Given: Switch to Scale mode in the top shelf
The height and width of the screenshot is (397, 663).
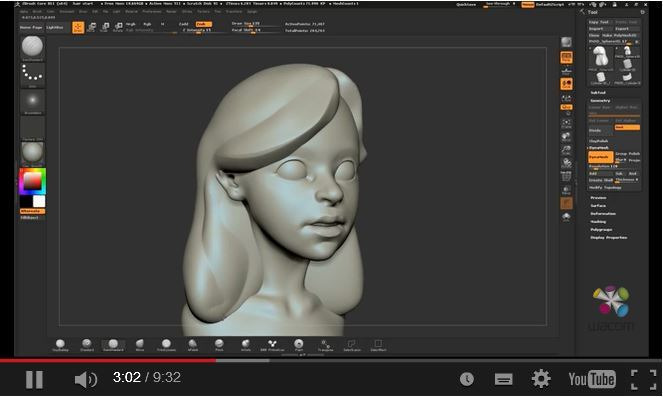Looking at the screenshot, I should coord(104,27).
